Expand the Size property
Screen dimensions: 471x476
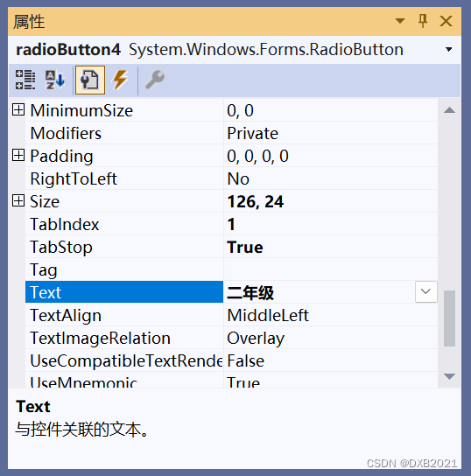[18, 200]
